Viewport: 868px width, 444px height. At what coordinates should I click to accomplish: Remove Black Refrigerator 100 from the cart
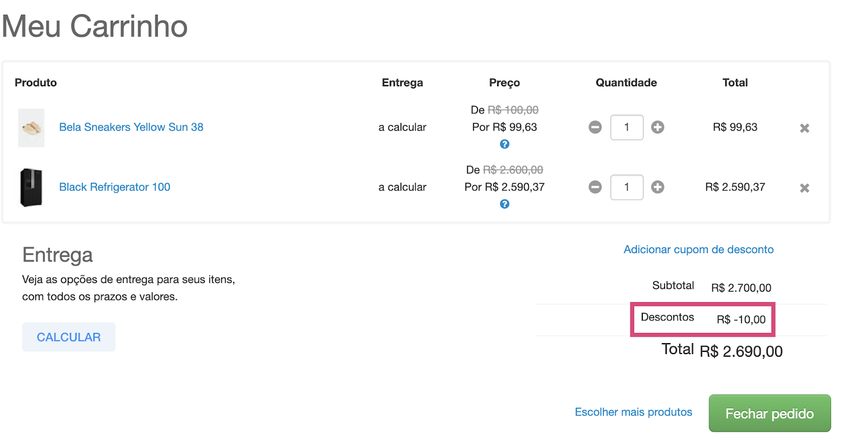click(x=805, y=188)
